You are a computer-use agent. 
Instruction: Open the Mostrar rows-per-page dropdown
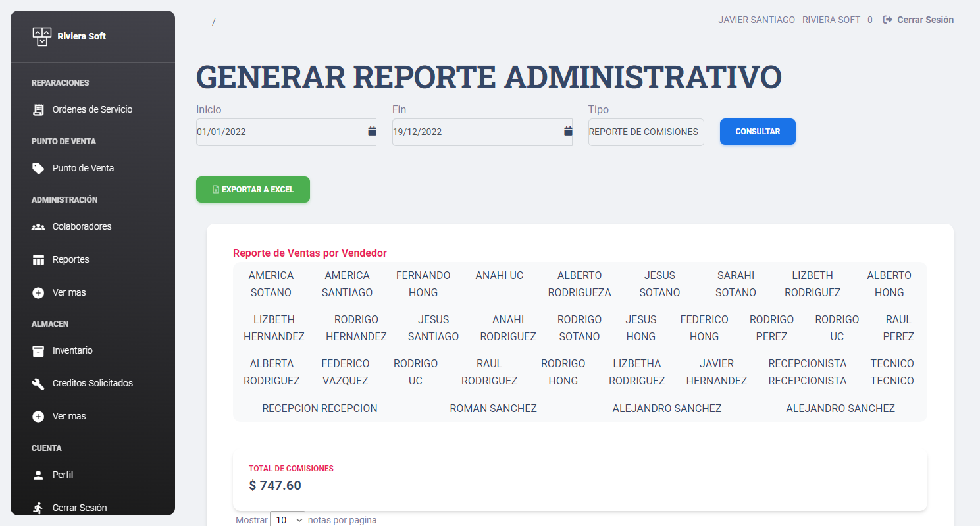[x=288, y=519]
